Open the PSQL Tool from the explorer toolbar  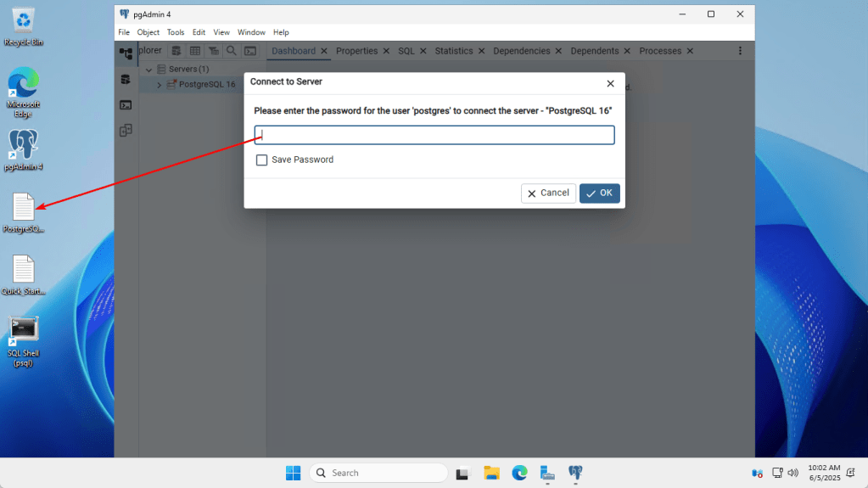click(x=250, y=51)
